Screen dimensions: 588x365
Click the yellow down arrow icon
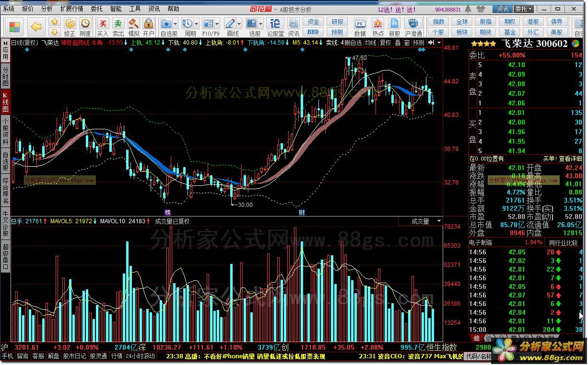coord(55,32)
